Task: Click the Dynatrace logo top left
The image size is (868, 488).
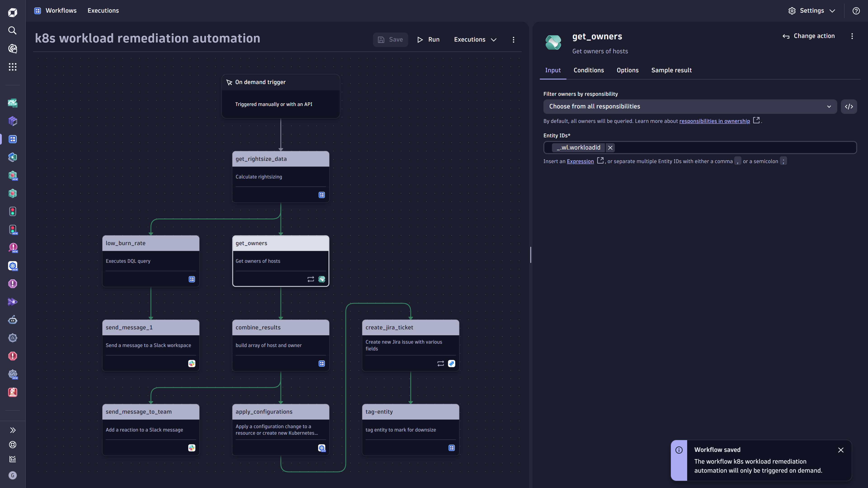Action: [12, 12]
